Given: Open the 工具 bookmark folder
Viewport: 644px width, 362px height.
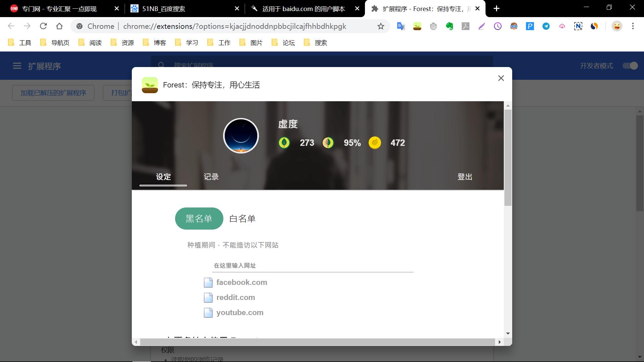Looking at the screenshot, I should 20,43.
